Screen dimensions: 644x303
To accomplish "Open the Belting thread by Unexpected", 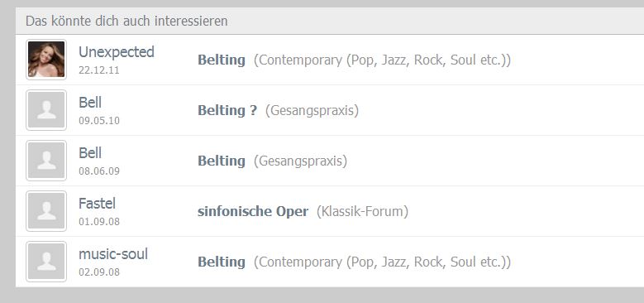I will [x=222, y=60].
